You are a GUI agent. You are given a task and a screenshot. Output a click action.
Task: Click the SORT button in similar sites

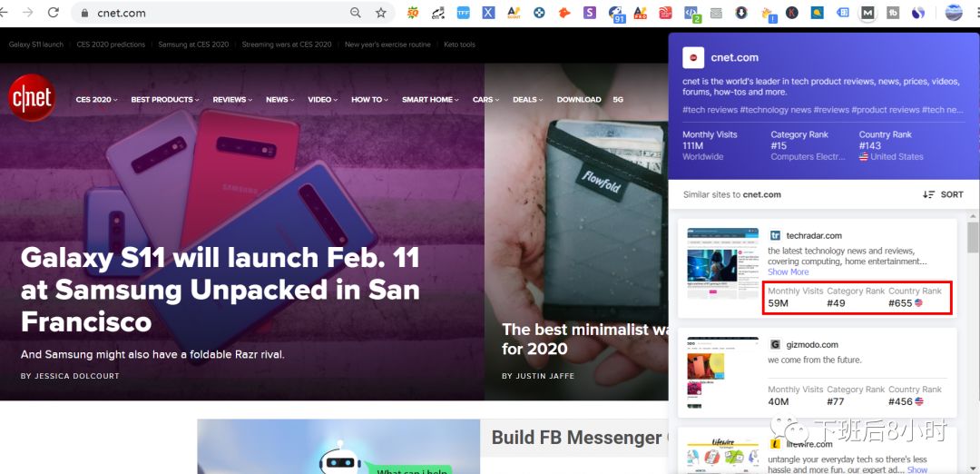[943, 194]
